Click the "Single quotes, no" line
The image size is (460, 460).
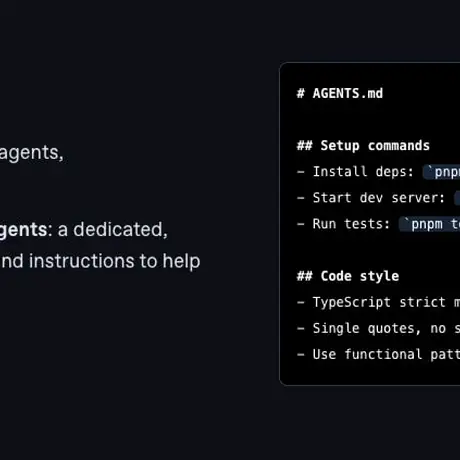tap(379, 328)
